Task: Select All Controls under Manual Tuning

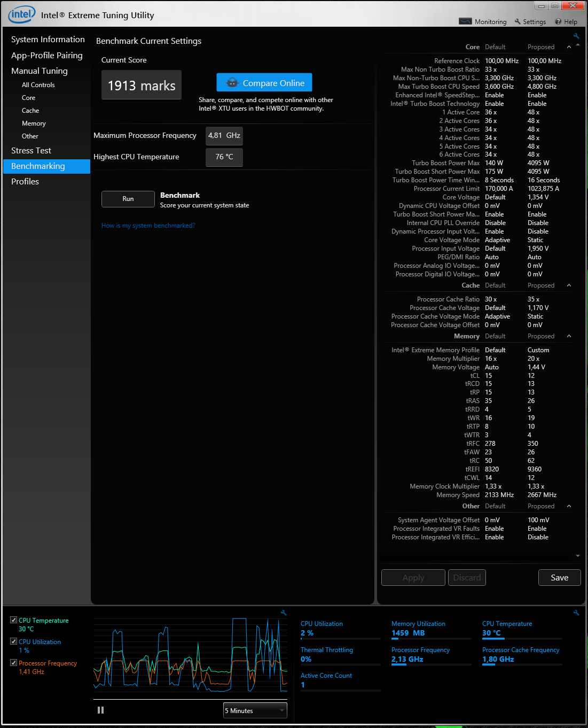Action: click(38, 85)
